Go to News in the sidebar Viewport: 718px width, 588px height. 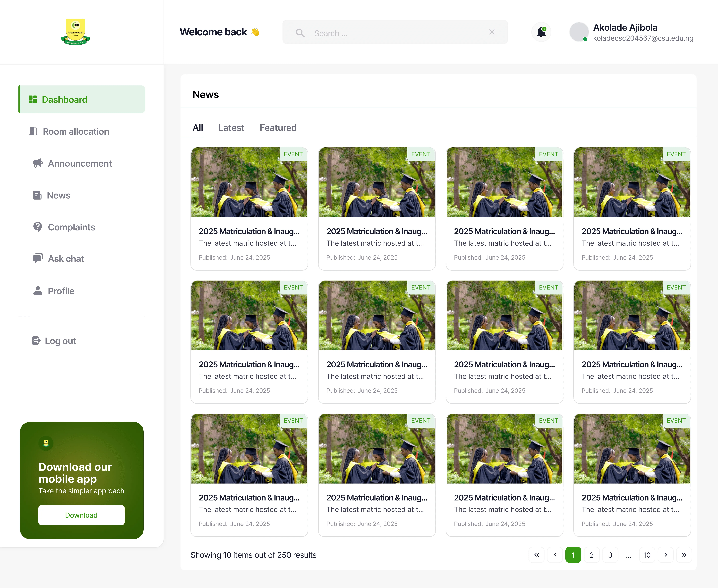(x=58, y=195)
